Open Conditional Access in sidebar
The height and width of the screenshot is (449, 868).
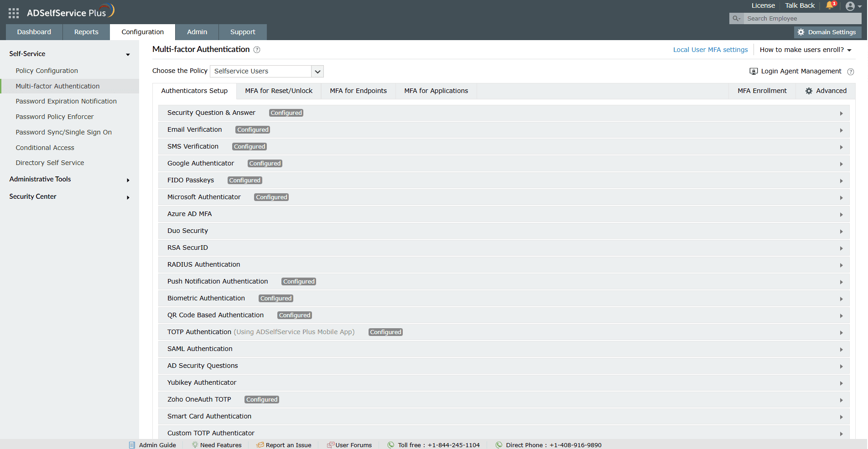click(x=45, y=148)
